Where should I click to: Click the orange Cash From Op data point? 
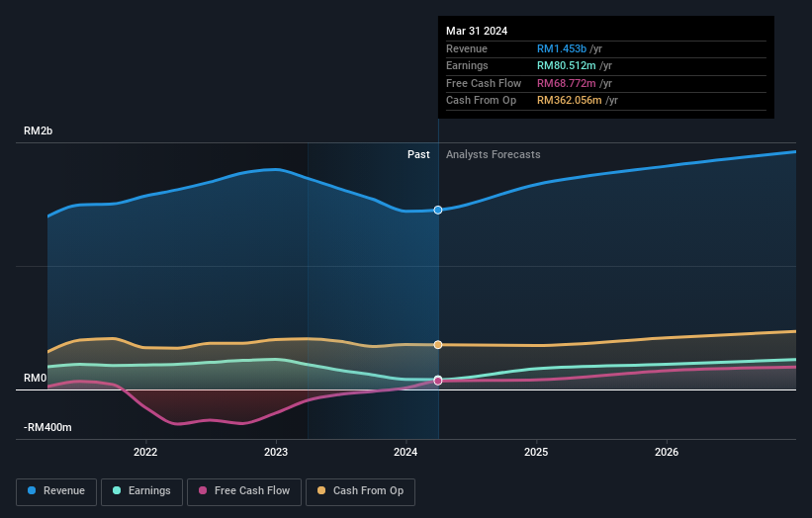438,345
